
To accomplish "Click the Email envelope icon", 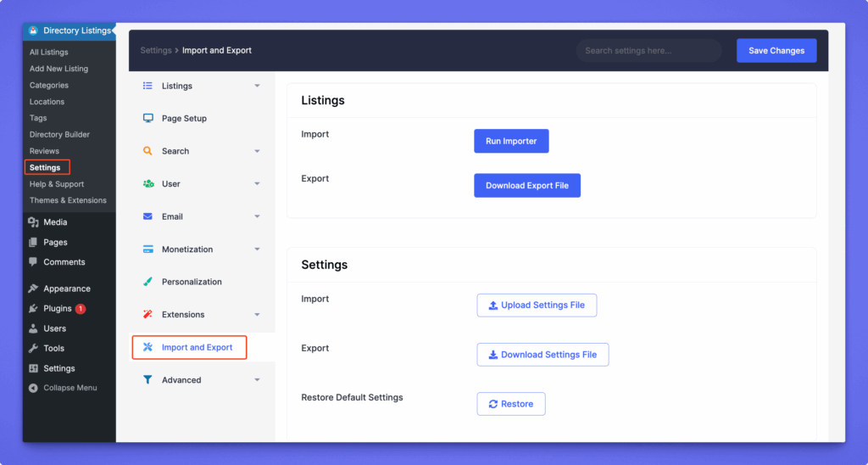I will [147, 216].
